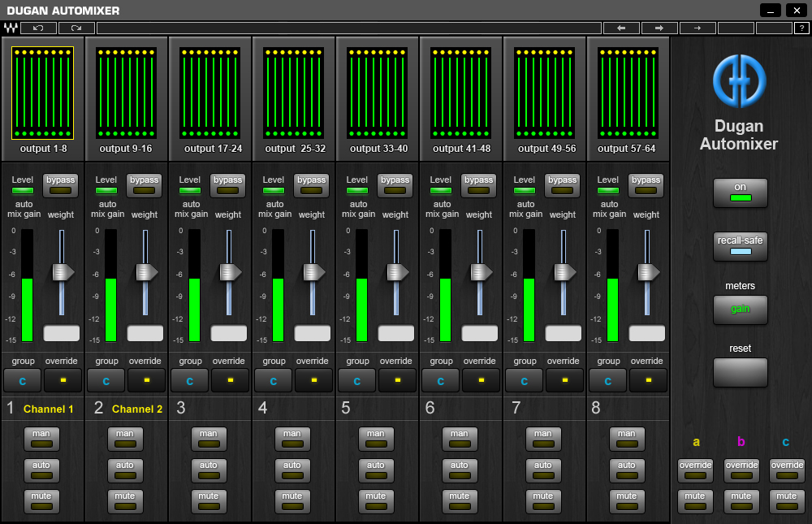The height and width of the screenshot is (524, 812).
Task: Set channel 7 to man mode
Action: coord(542,439)
